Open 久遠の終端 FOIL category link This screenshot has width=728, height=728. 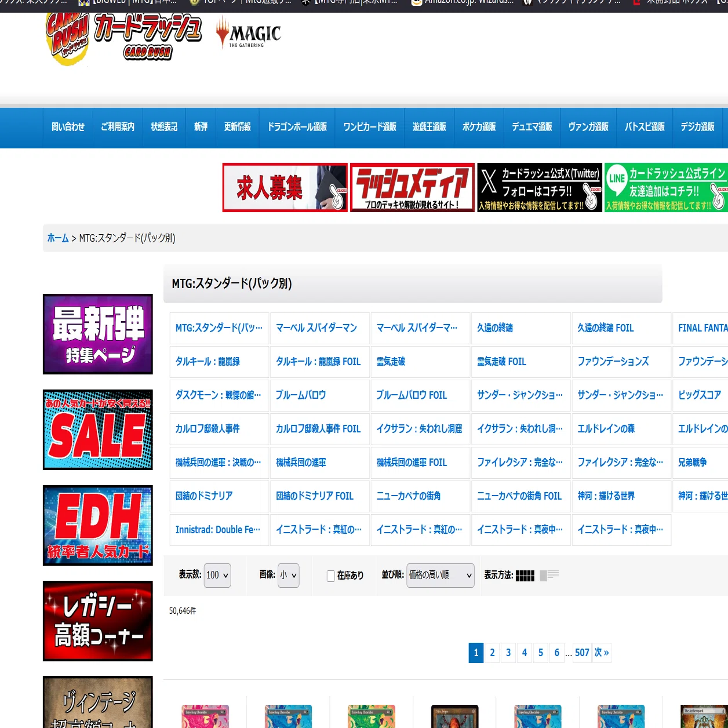621,328
